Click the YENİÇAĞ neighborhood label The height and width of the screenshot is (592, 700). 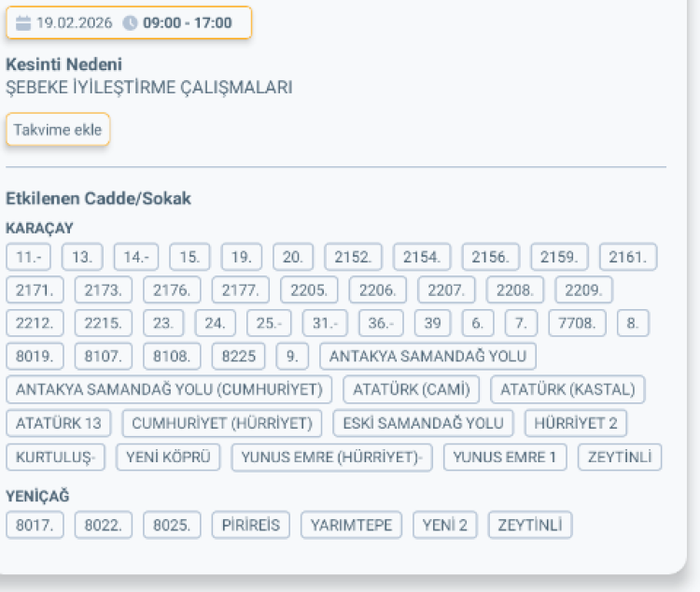coord(37,496)
